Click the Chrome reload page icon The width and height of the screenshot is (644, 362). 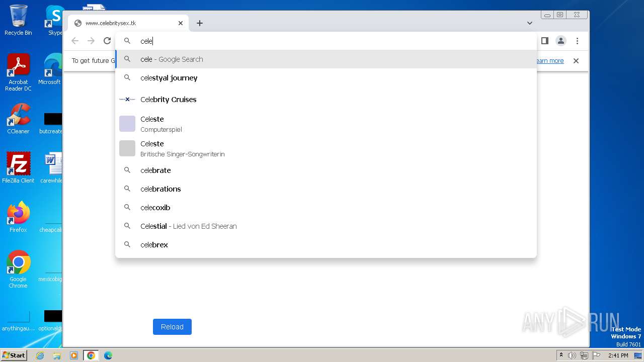click(x=107, y=41)
